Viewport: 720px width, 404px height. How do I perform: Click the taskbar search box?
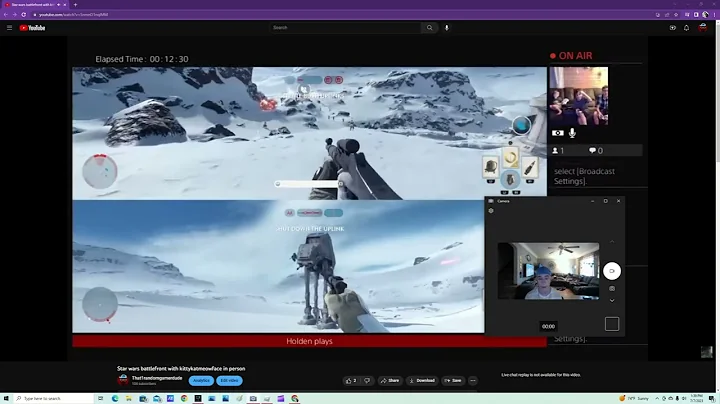53,398
